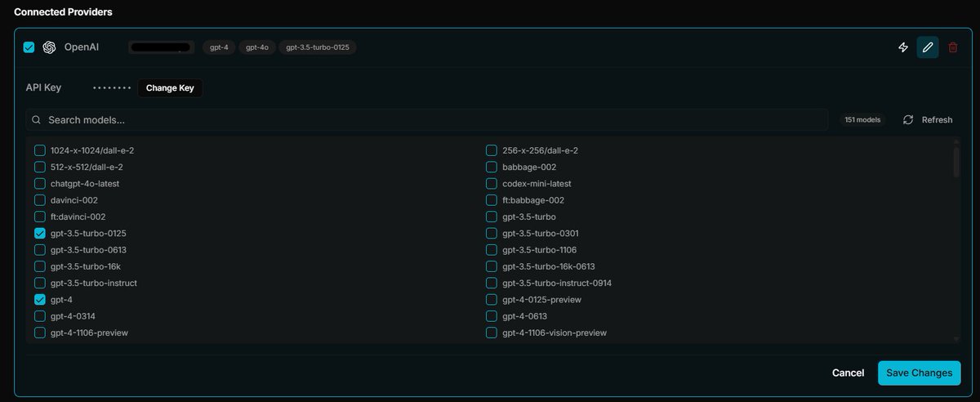This screenshot has height=402, width=980.
Task: Uncheck the gpt-3.5-turbo-0125 model checkbox
Action: pos(39,233)
